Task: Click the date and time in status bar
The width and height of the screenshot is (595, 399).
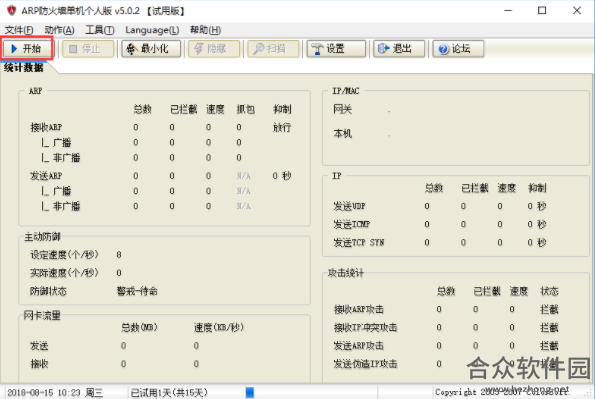Action: click(55, 393)
